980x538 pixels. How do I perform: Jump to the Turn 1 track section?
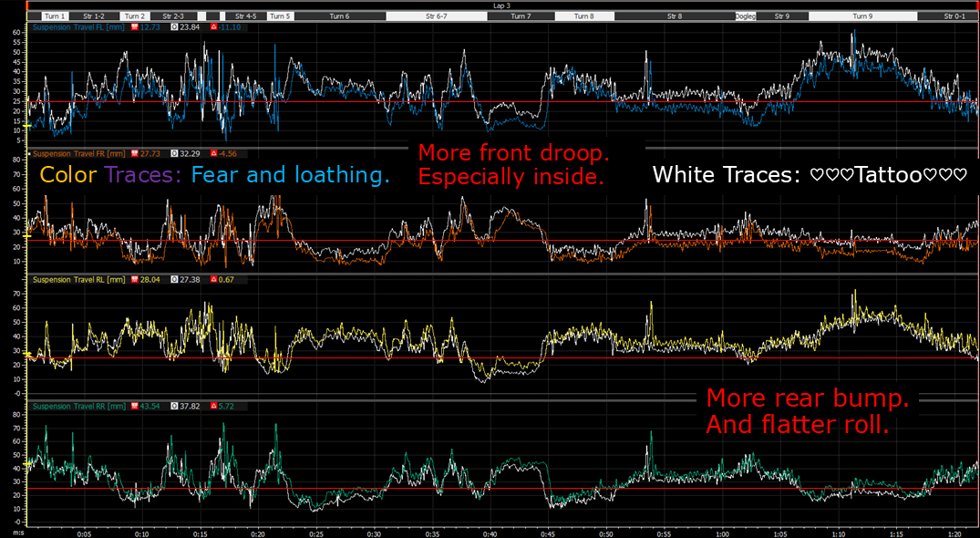point(55,16)
